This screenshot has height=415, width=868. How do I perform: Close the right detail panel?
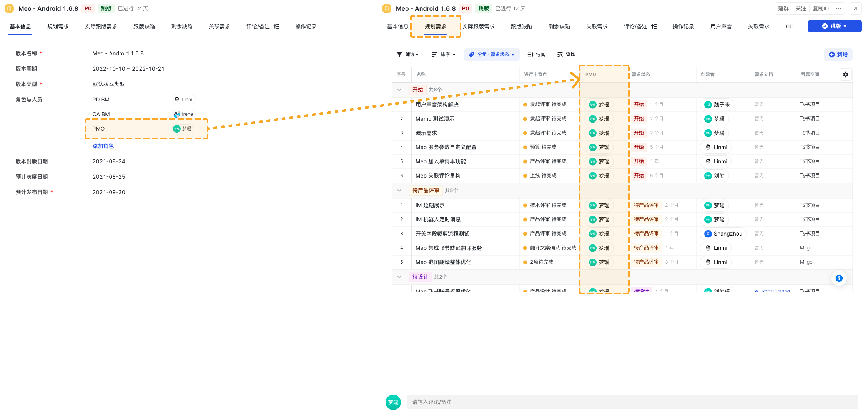click(855, 8)
